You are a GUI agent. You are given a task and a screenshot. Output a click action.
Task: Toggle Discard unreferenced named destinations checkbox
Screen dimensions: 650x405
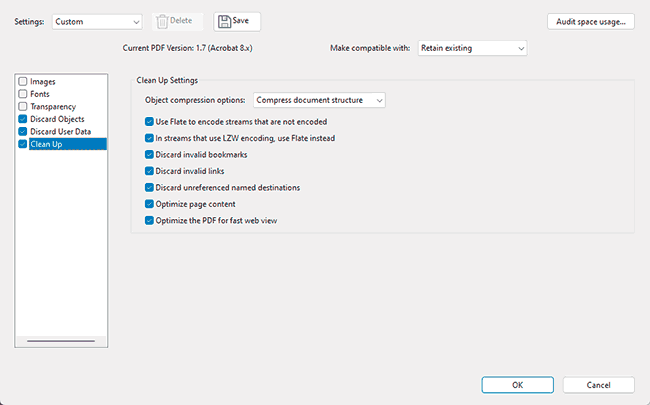point(149,188)
